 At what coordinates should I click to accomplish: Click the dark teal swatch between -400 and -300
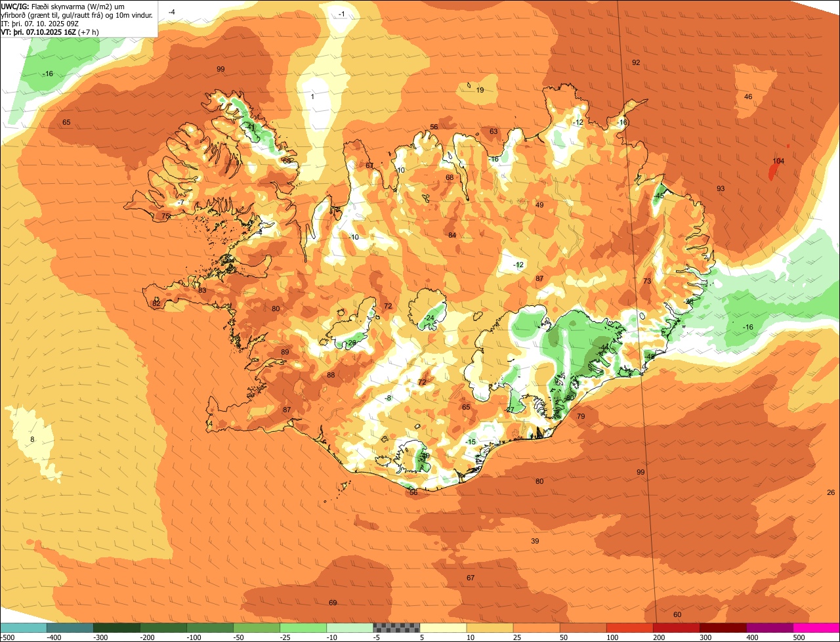tap(70, 628)
